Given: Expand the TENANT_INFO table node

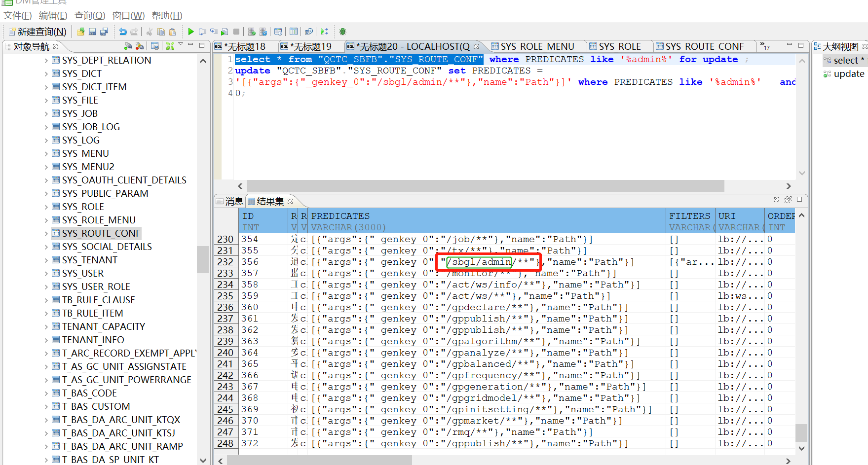Looking at the screenshot, I should [x=46, y=340].
